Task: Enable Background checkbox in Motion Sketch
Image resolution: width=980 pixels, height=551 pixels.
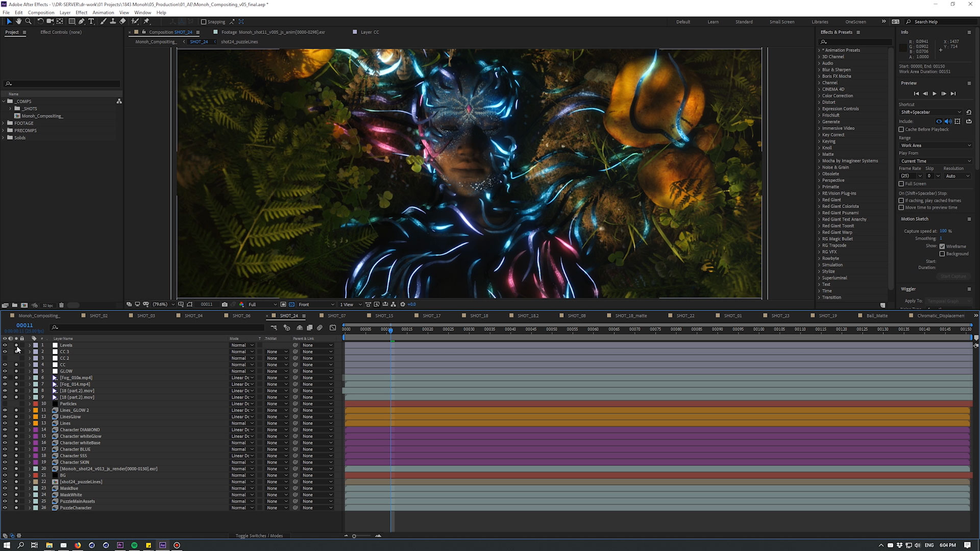Action: 942,254
